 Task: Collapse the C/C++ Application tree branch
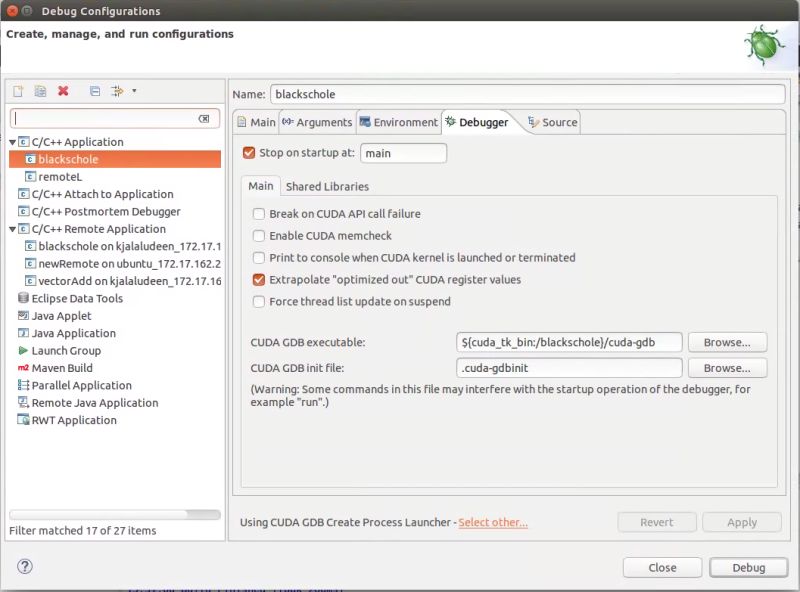pyautogui.click(x=12, y=141)
